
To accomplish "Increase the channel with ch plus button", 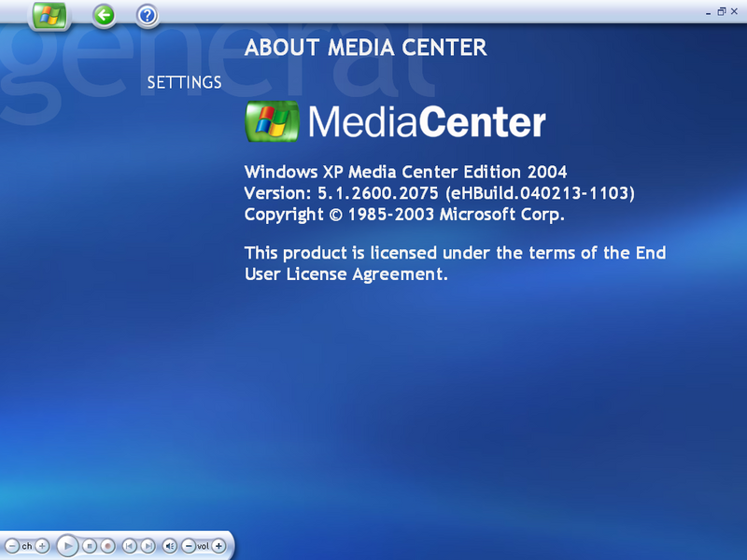I will 42,546.
